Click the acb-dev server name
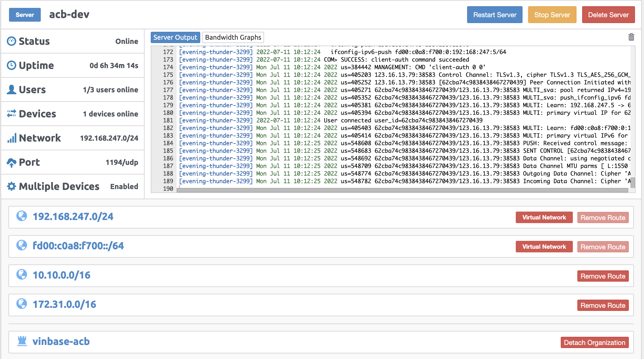The width and height of the screenshot is (644, 359). click(69, 14)
